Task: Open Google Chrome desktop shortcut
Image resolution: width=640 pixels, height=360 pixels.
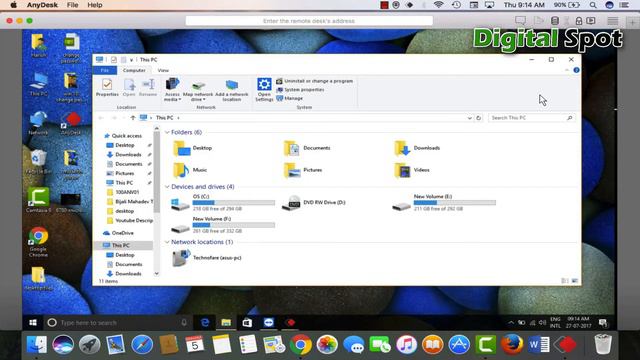Action: (38, 242)
